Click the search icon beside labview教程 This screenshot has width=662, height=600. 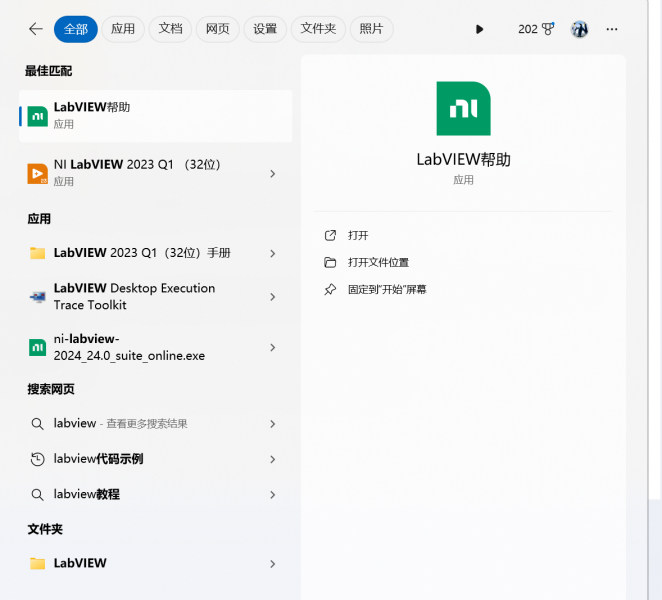click(38, 494)
